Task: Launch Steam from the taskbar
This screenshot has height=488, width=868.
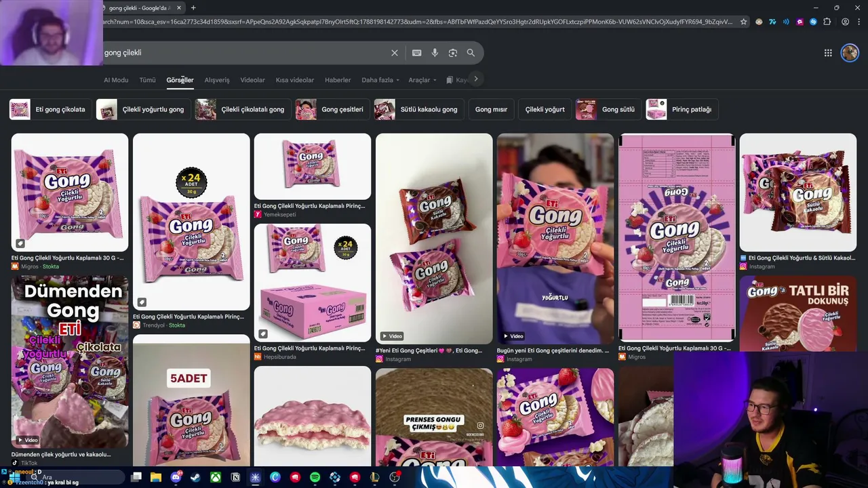Action: 195,477
